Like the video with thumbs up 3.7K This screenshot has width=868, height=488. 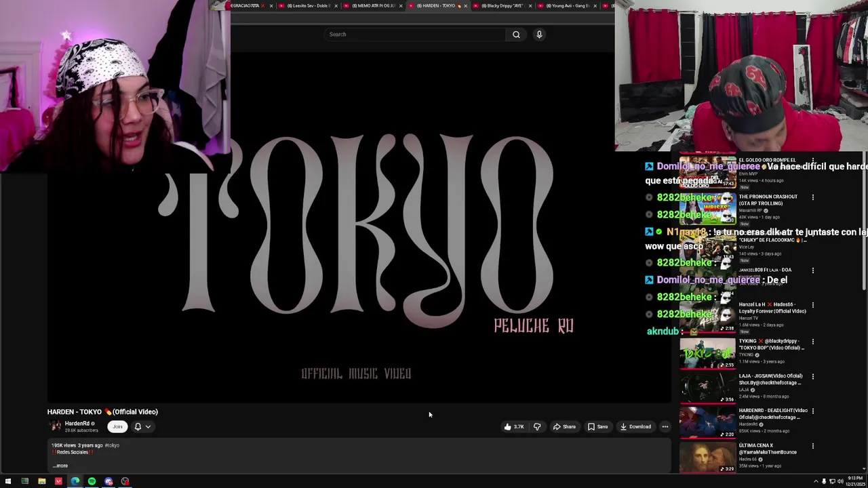(x=513, y=427)
